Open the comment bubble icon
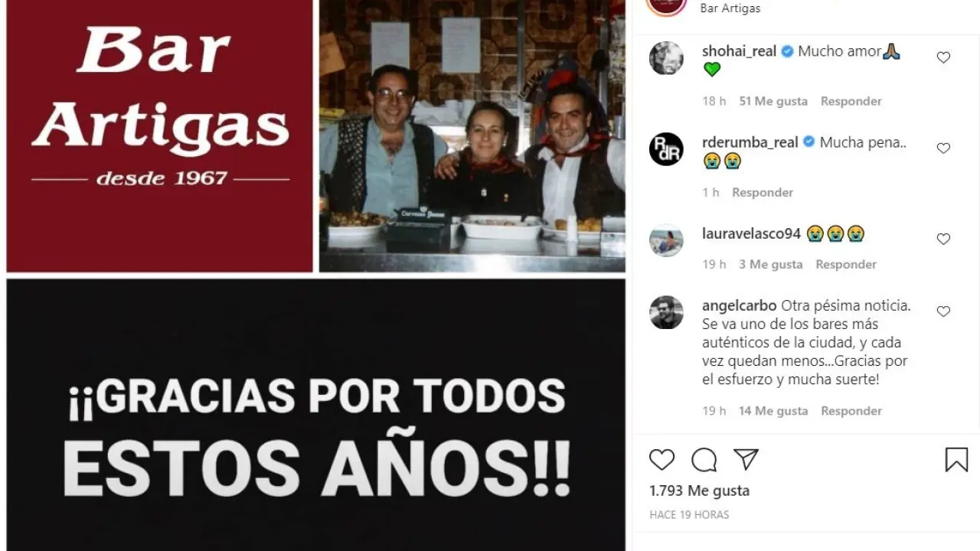The width and height of the screenshot is (980, 551). 704,460
